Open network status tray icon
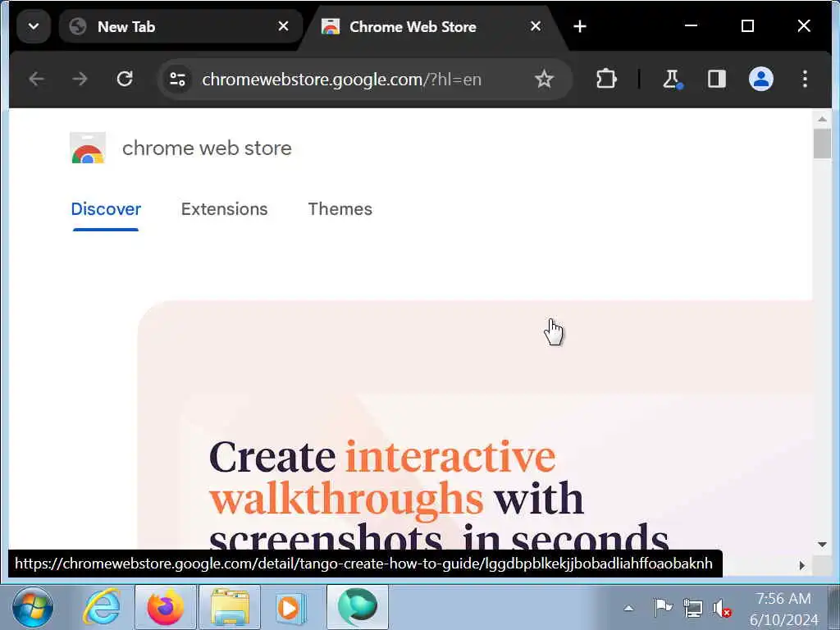The image size is (840, 630). point(693,608)
